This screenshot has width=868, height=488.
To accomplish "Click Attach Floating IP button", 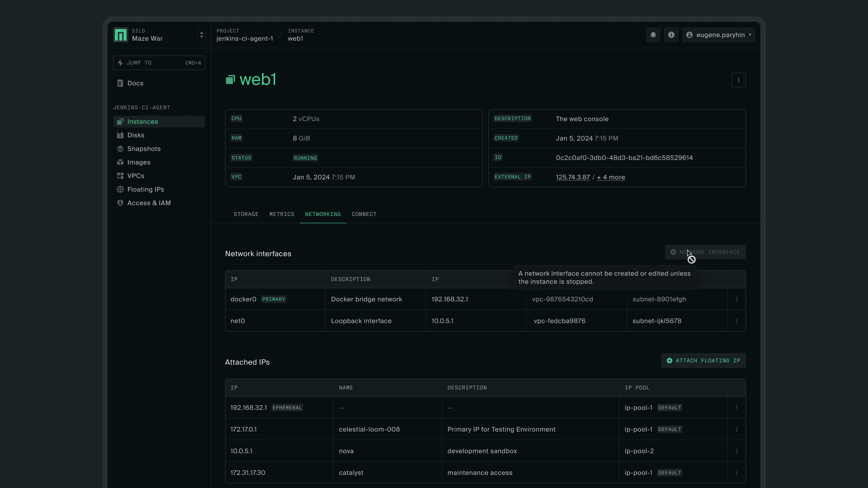I will click(x=704, y=360).
